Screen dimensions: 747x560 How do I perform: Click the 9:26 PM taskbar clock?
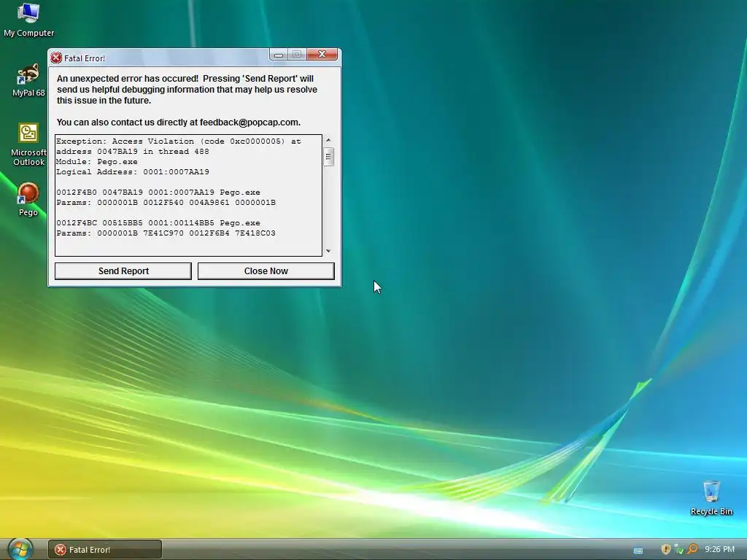(719, 550)
